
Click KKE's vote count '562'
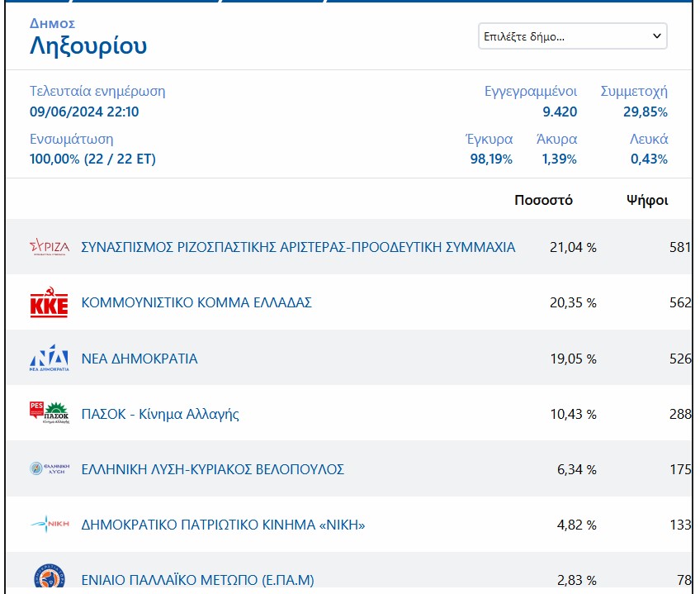(680, 302)
